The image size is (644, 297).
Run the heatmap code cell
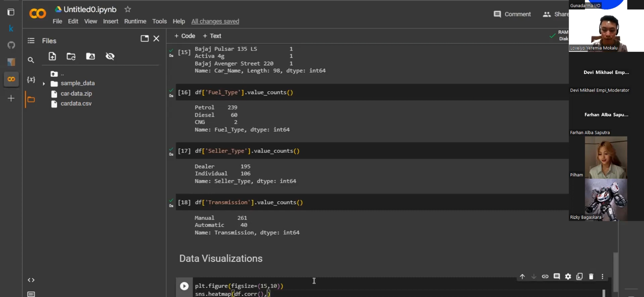tap(184, 286)
